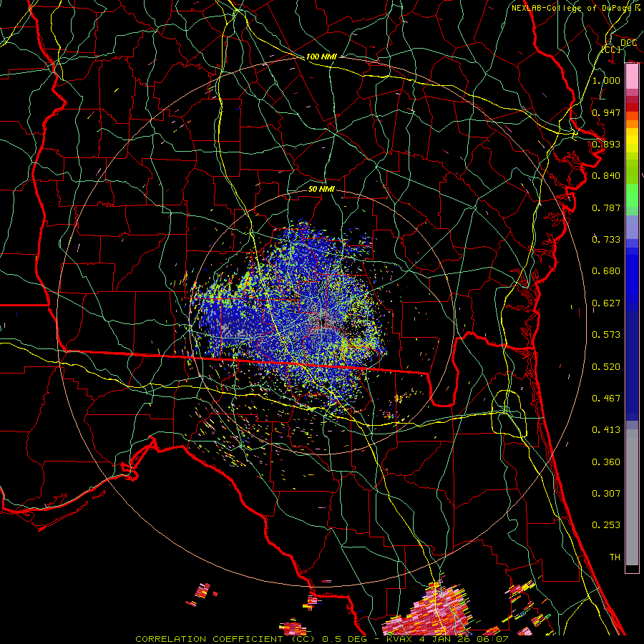Pick the 0.733 scale value
Image resolution: width=644 pixels, height=644 pixels.
pyautogui.click(x=606, y=240)
